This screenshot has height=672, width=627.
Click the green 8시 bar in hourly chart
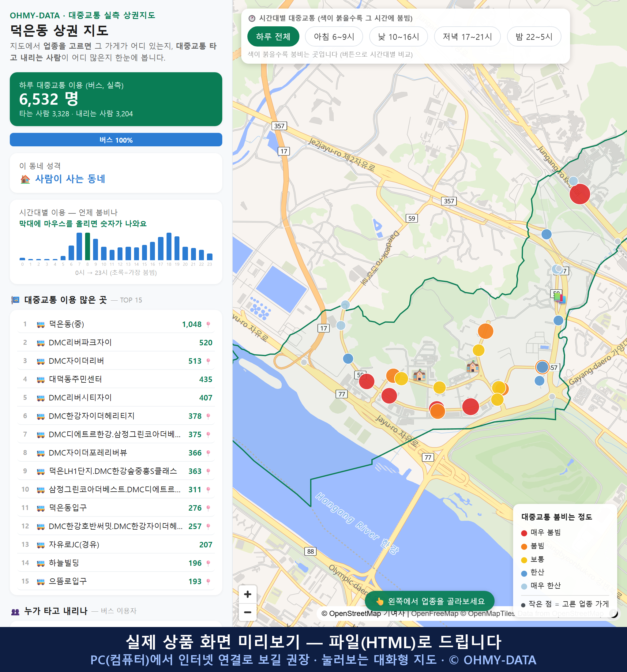88,246
